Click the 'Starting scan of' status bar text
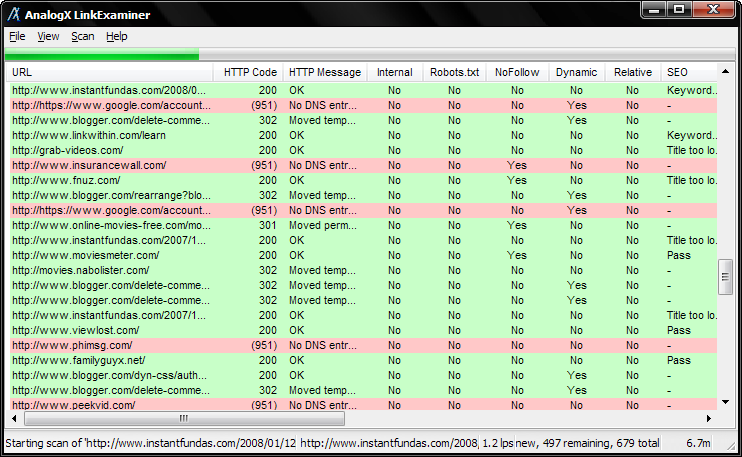The image size is (742, 457). click(x=150, y=443)
